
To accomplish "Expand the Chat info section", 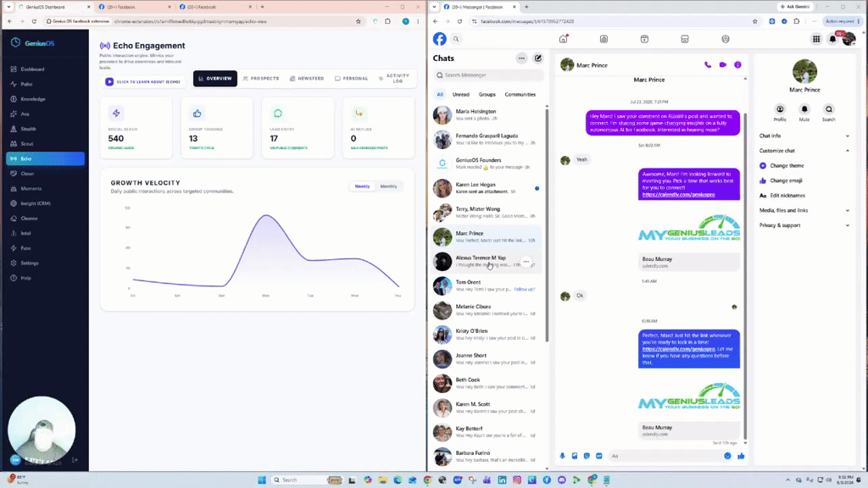I will click(804, 136).
